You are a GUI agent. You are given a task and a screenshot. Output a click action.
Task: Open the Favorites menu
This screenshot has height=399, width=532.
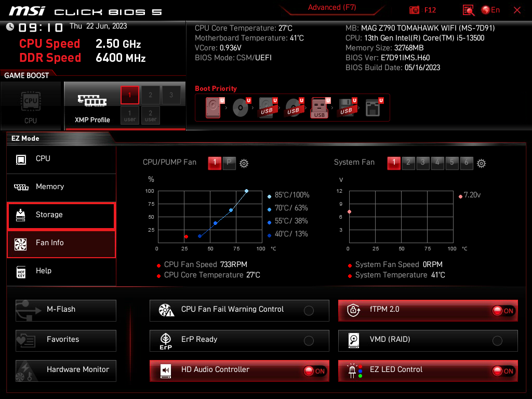pos(66,341)
